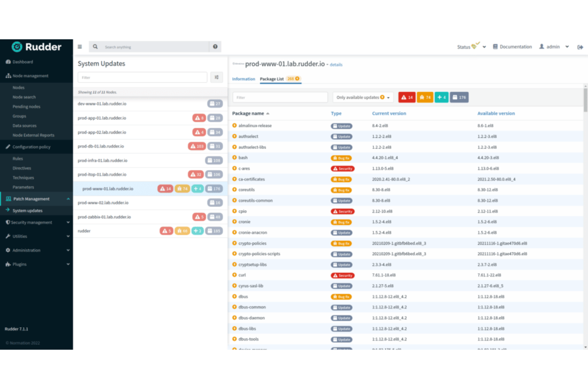Toggle the hamburger sidebar menu
This screenshot has width=588, height=392.
pyautogui.click(x=80, y=47)
